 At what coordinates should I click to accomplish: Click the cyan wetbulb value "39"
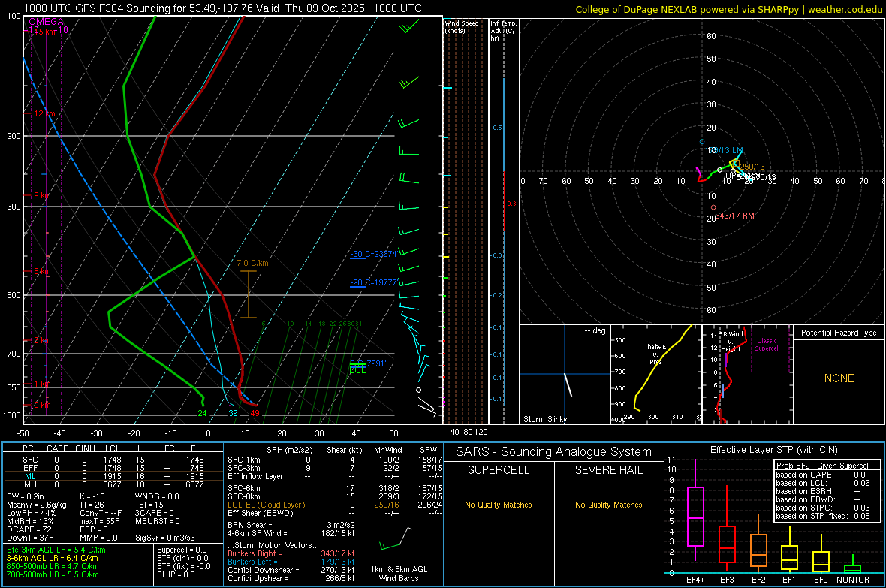tap(233, 413)
